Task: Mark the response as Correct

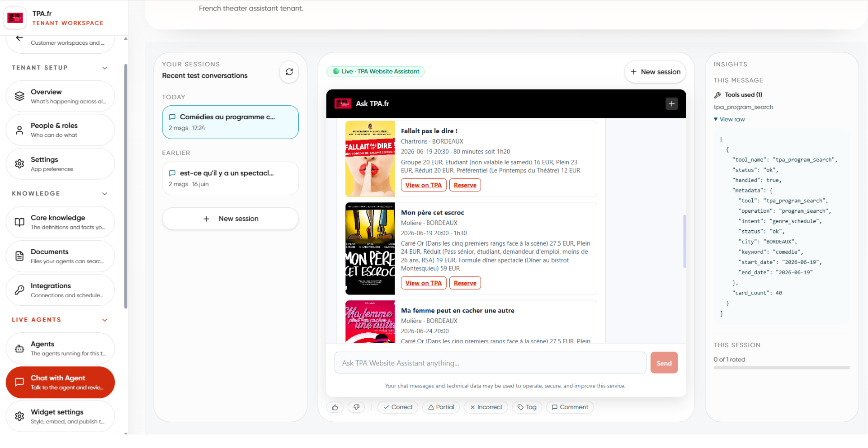Action: click(398, 407)
